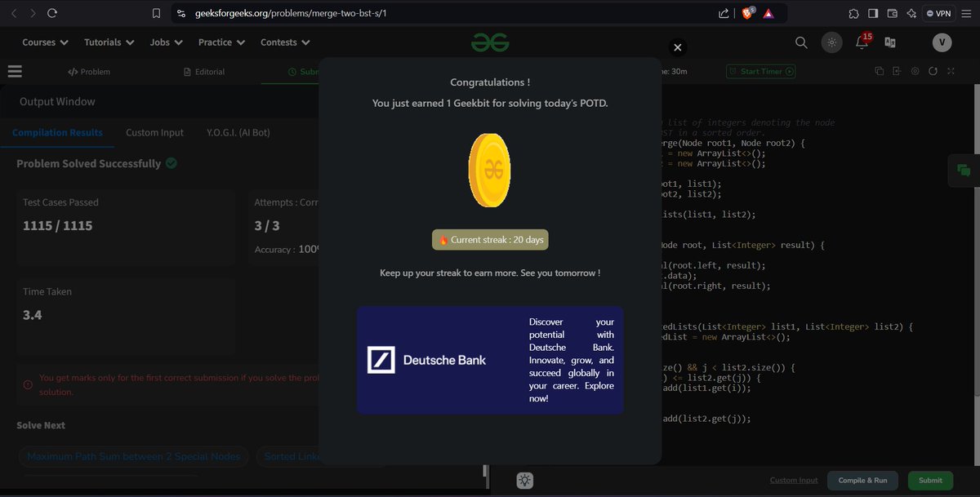Click the browser back arrow

[12, 13]
